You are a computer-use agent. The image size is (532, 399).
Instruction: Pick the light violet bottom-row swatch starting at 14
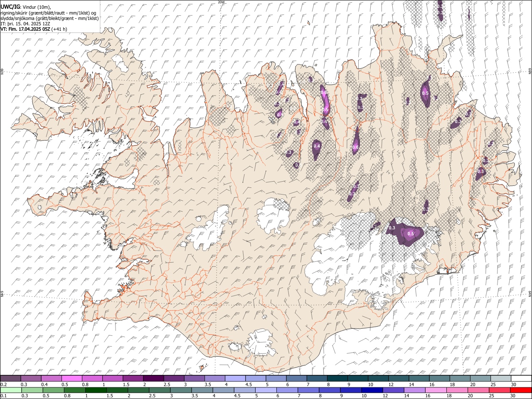click(414, 390)
